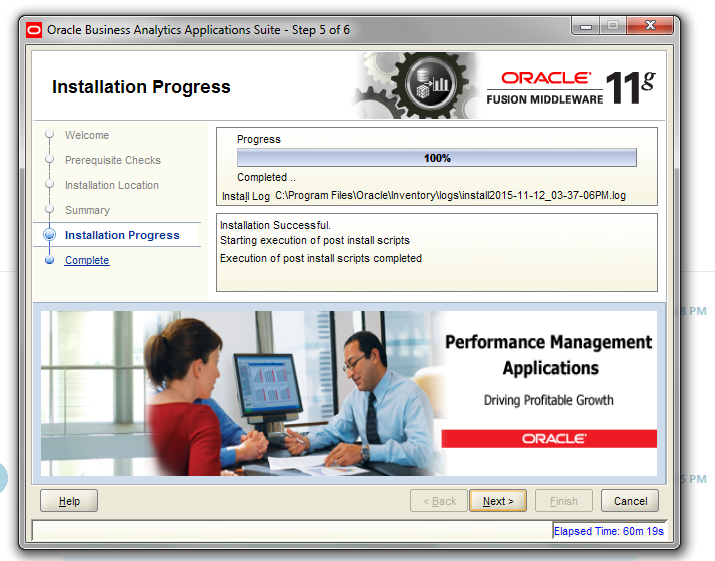Click the Installation Progress step bullet icon
The width and height of the screenshot is (715, 561).
49,235
